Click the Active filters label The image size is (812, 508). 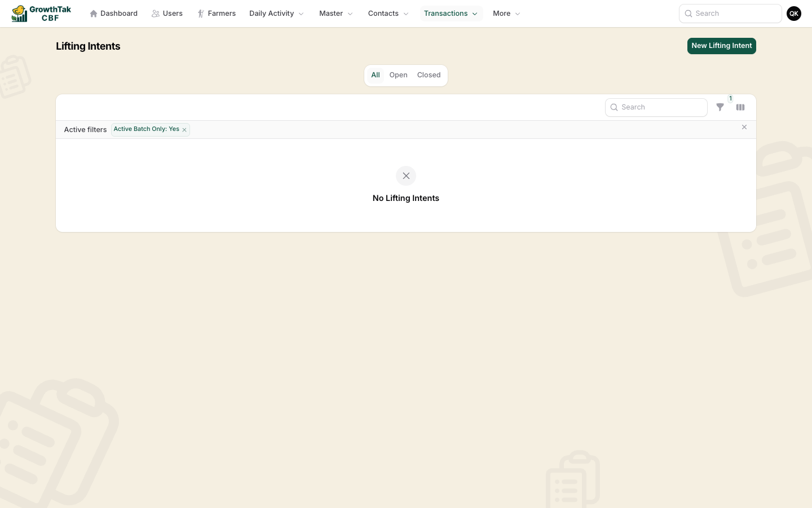[x=85, y=130]
